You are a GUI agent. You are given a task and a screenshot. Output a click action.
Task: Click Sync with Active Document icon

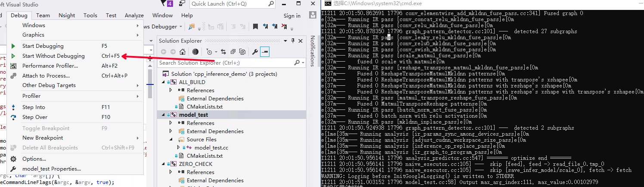tap(223, 52)
